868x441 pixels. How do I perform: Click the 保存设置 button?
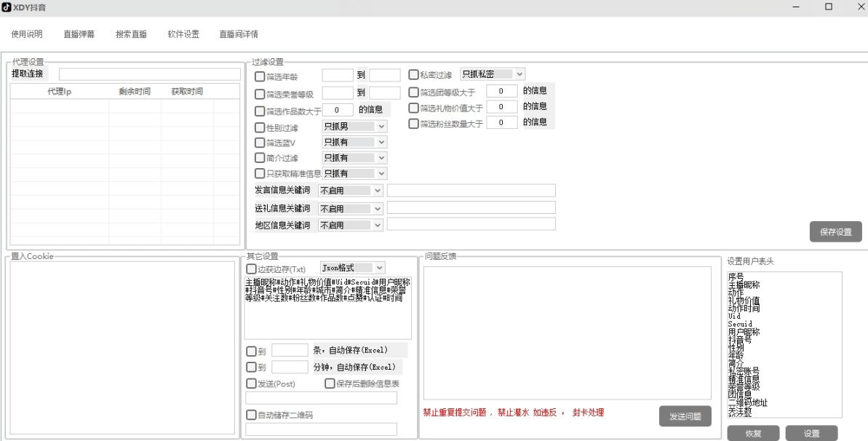[835, 231]
